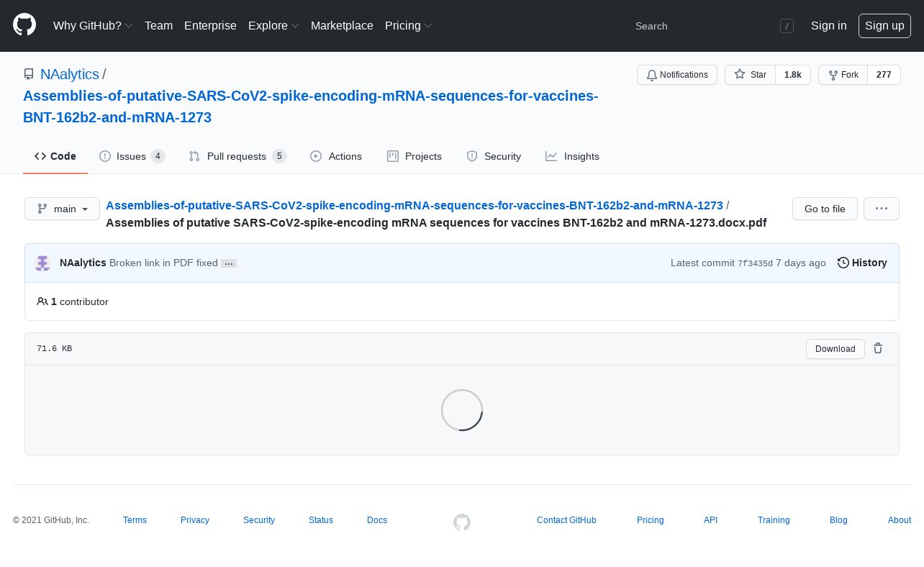Screen dimensions: 924x567
Task: Open footer Security link
Action: 259,520
